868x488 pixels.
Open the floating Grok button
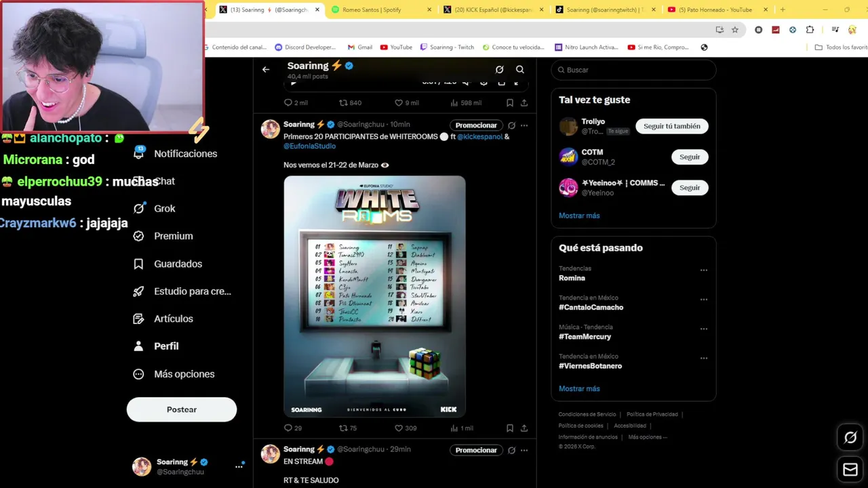point(850,438)
